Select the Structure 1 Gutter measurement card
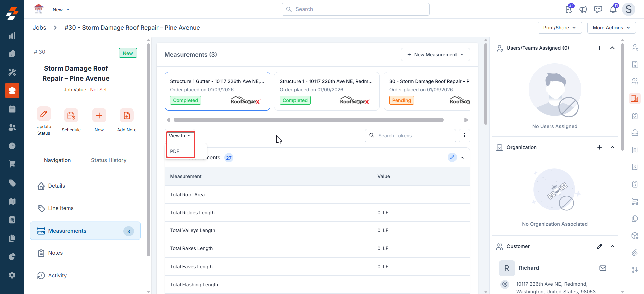The height and width of the screenshot is (294, 644). coord(217,91)
